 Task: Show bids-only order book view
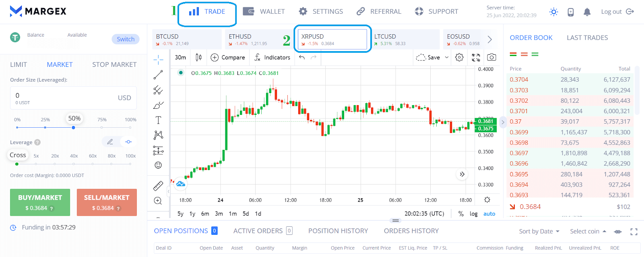coord(535,54)
